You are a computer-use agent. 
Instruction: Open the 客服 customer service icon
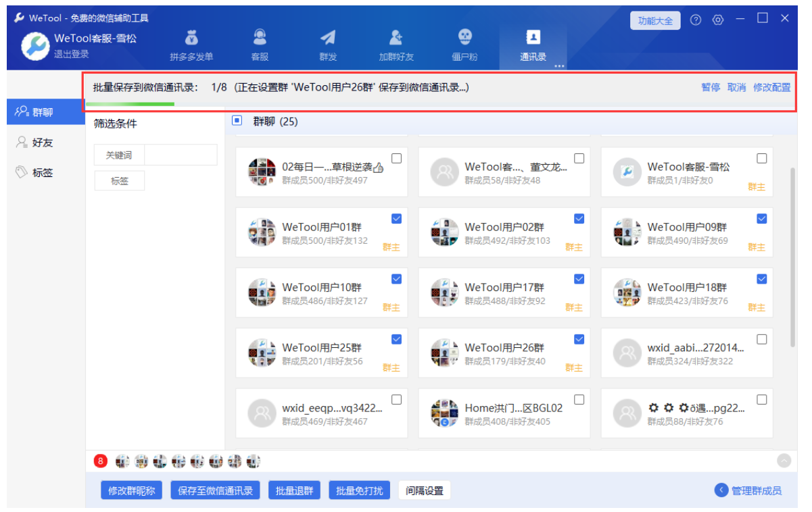pyautogui.click(x=260, y=37)
